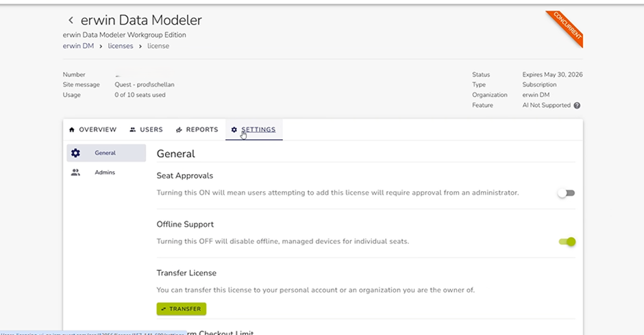644x335 pixels.
Task: Click the 0 of 10 seats used value
Action: 140,95
